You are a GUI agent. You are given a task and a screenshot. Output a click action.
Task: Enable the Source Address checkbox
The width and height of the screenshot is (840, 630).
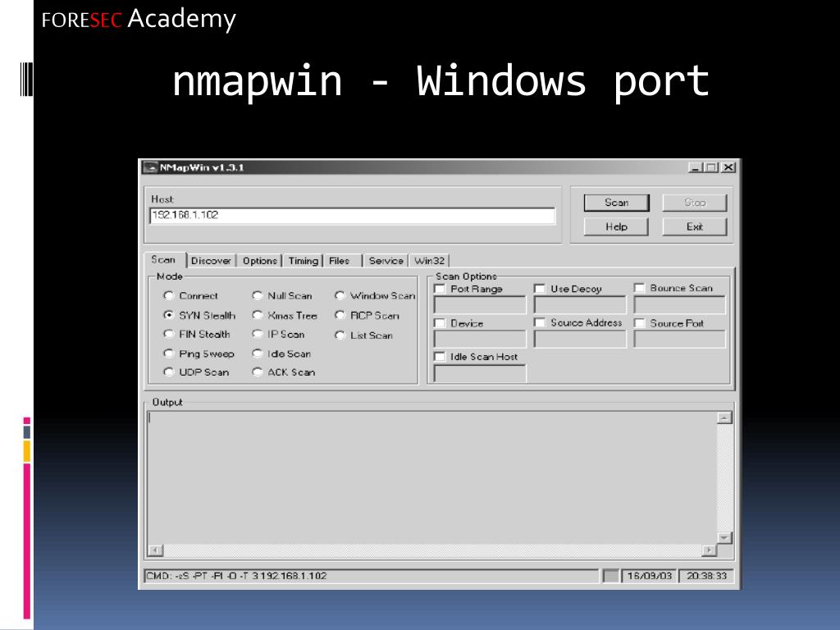(x=540, y=322)
